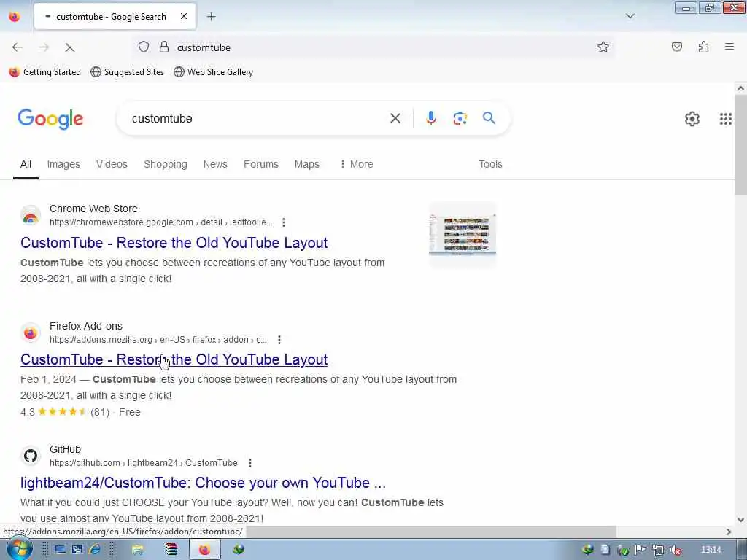This screenshot has width=747, height=560.
Task: Open the Web Slice Gallery bookmark
Action: pos(214,72)
